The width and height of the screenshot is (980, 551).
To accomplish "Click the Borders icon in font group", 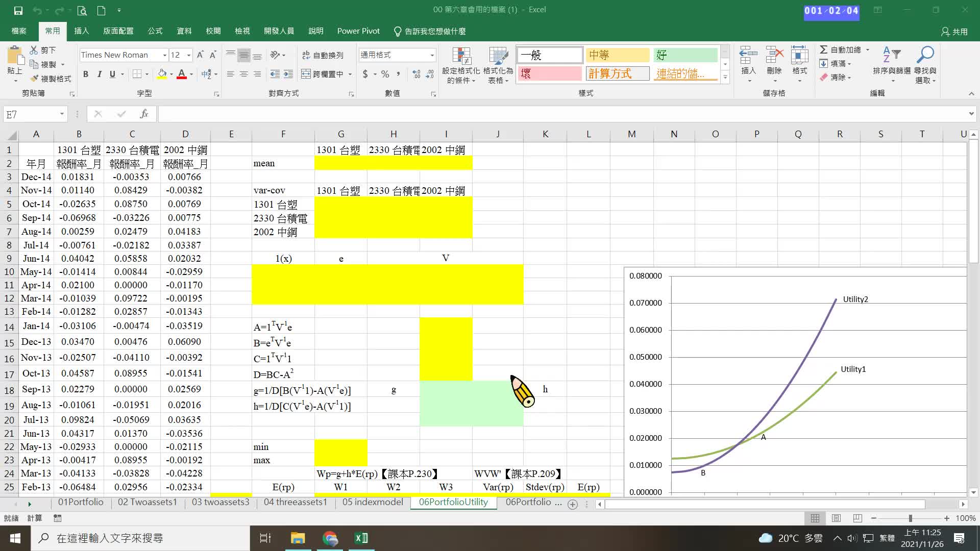I will [x=137, y=74].
